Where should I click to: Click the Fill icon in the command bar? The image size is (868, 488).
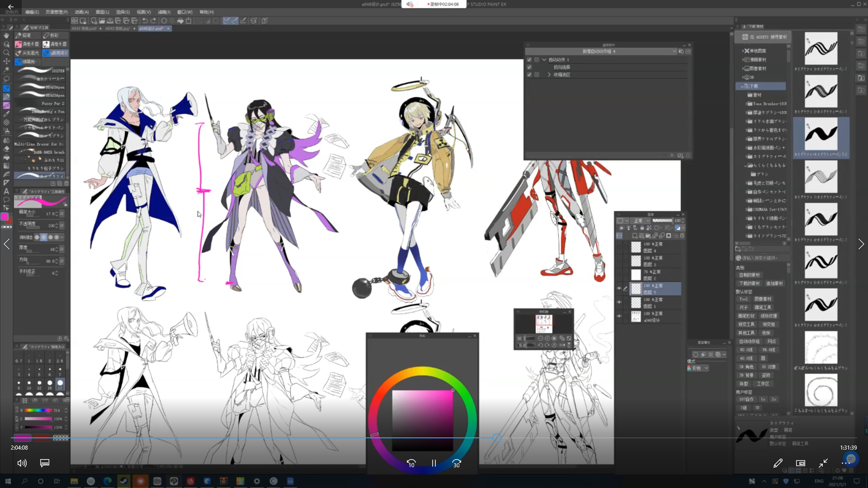[180, 21]
